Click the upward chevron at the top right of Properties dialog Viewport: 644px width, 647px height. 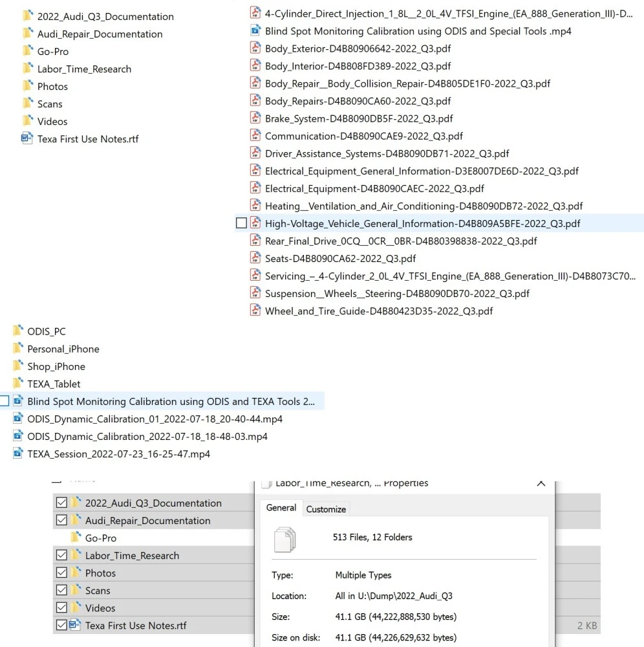pyautogui.click(x=541, y=483)
